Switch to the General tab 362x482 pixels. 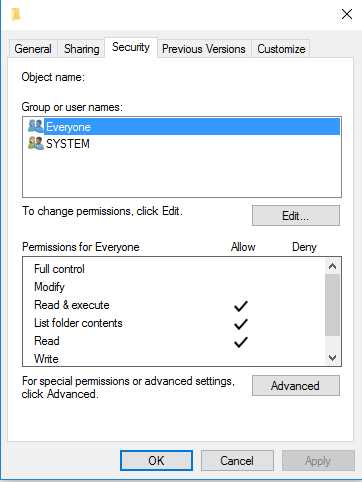point(33,49)
